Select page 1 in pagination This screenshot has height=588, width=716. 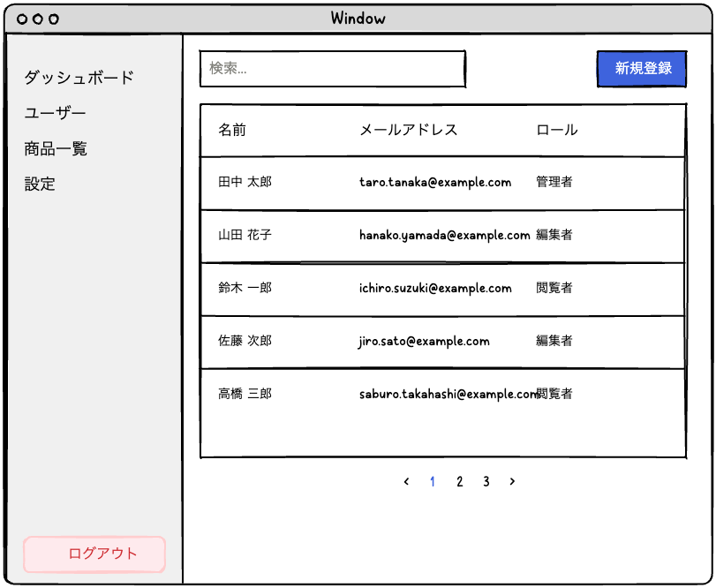click(x=433, y=481)
